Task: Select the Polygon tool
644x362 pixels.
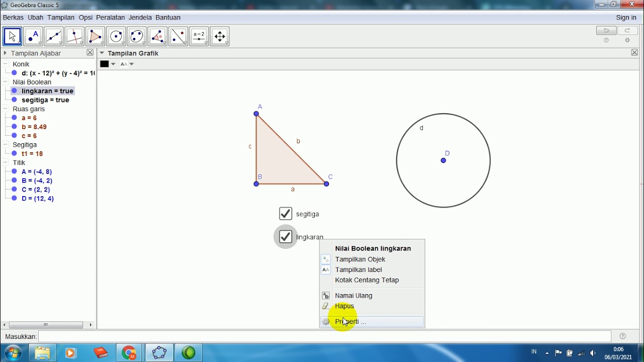Action: [96, 36]
